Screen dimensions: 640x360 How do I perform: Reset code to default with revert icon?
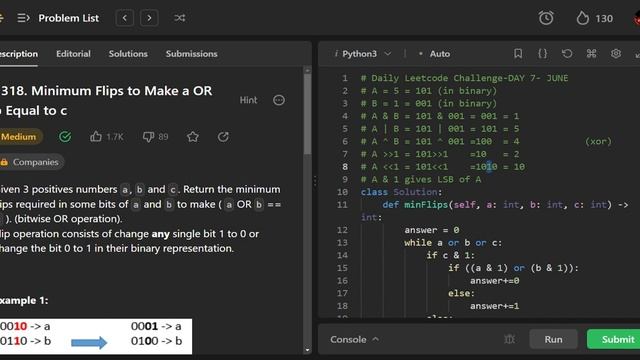pos(567,53)
